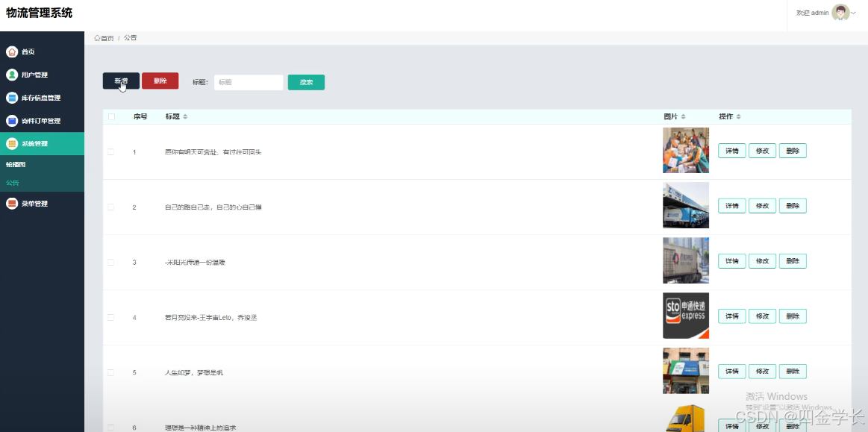Expand 菜单管理 menu
Image resolution: width=868 pixels, height=432 pixels.
coord(42,204)
